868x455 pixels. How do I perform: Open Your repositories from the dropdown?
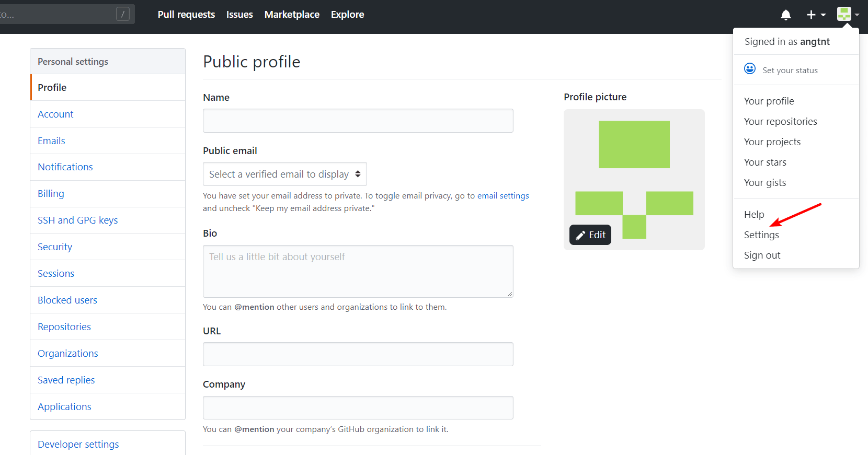(780, 122)
